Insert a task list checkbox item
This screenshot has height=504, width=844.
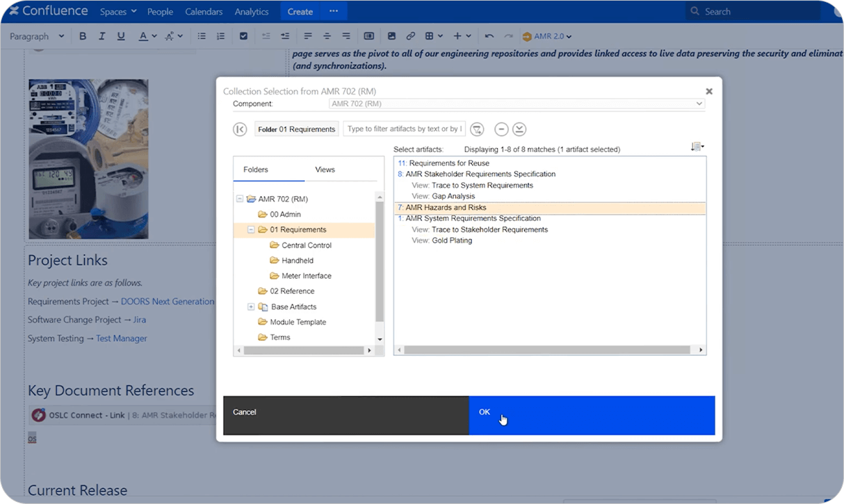(243, 35)
